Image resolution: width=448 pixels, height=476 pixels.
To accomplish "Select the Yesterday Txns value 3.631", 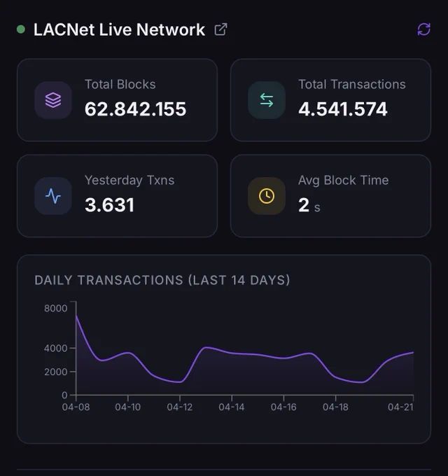I will click(x=110, y=205).
